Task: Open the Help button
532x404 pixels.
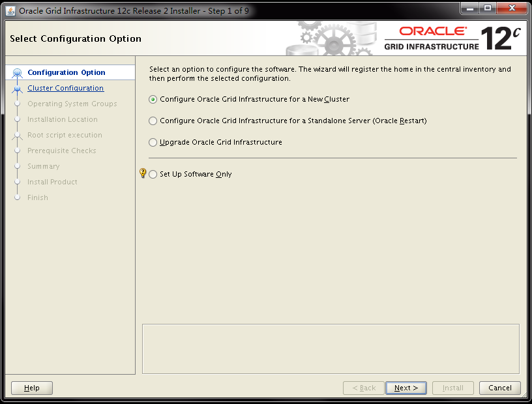Action: coord(32,388)
